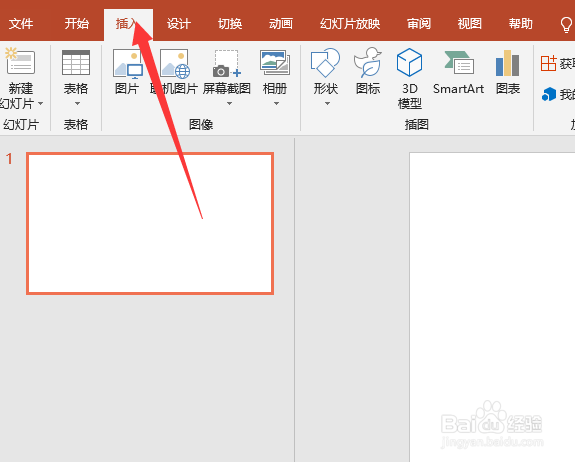Click the 表格 table grid icon
This screenshot has height=462, width=575.
[x=76, y=63]
